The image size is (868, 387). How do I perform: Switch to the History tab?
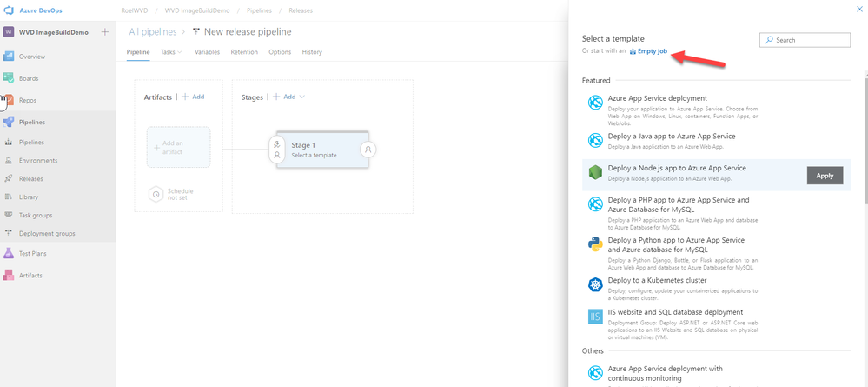pyautogui.click(x=312, y=52)
